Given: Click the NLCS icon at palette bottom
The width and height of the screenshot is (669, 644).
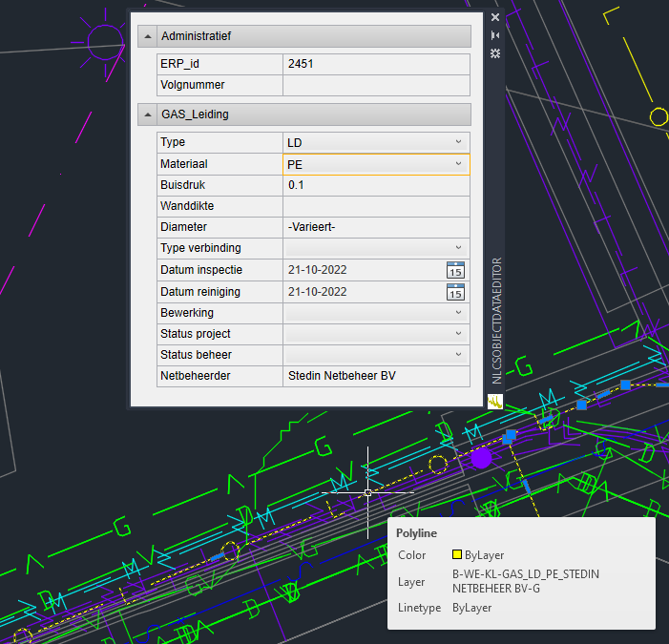Looking at the screenshot, I should pyautogui.click(x=495, y=403).
